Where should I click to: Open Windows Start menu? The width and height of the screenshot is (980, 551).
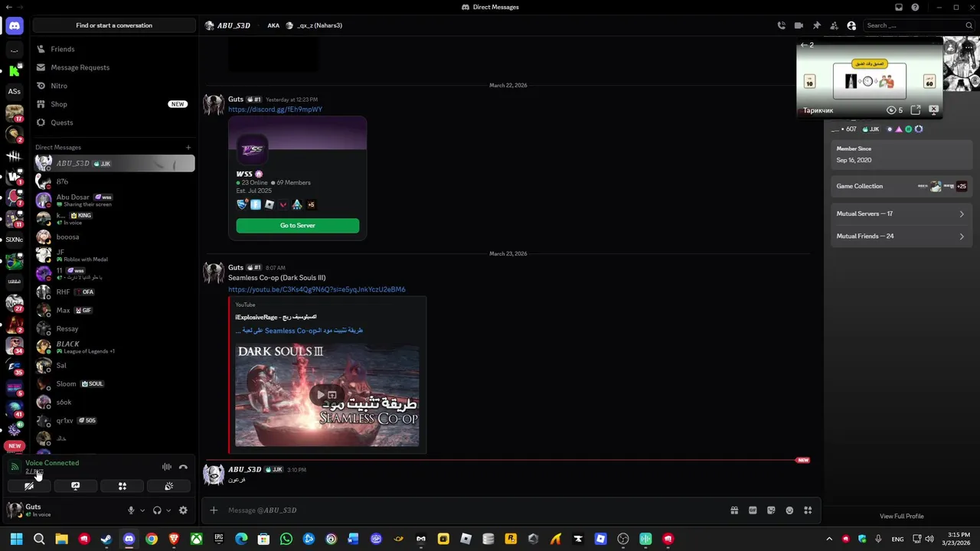click(16, 539)
